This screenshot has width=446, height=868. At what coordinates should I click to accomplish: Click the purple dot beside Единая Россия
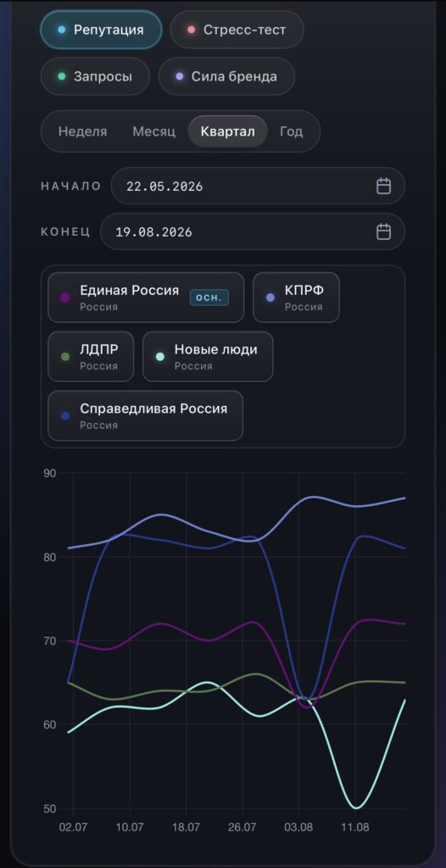coord(65,298)
